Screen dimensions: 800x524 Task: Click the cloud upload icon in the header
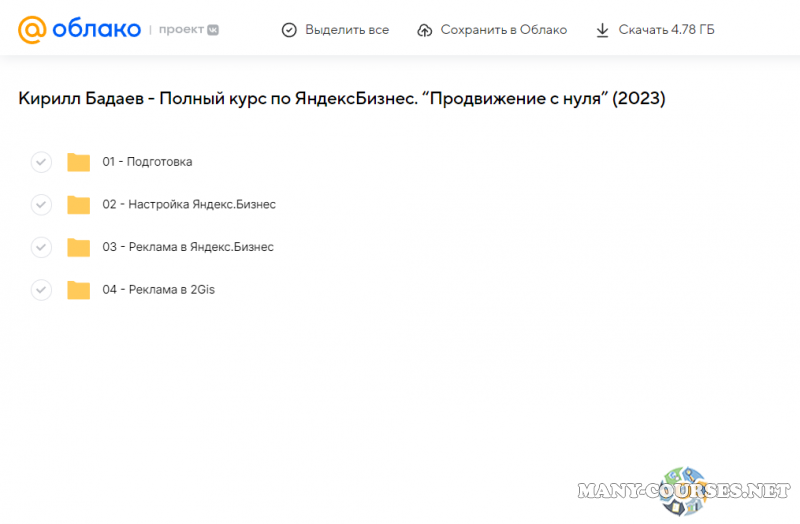[425, 30]
